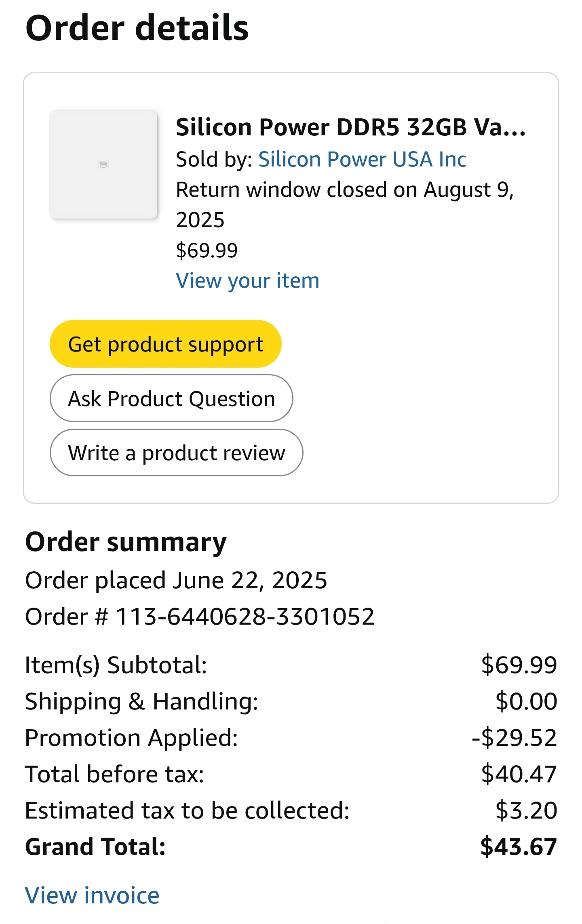Click the Order placed June 22, 2025 line
Image resolution: width=582 pixels, height=924 pixels.
point(176,580)
